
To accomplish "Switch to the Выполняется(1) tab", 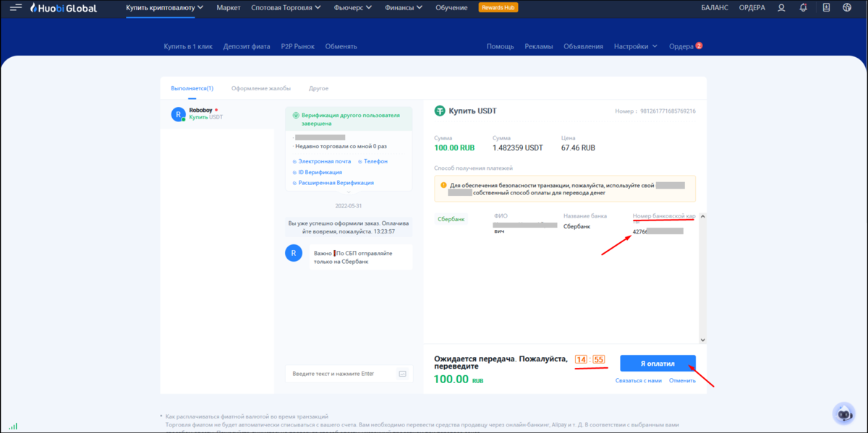I will (192, 88).
